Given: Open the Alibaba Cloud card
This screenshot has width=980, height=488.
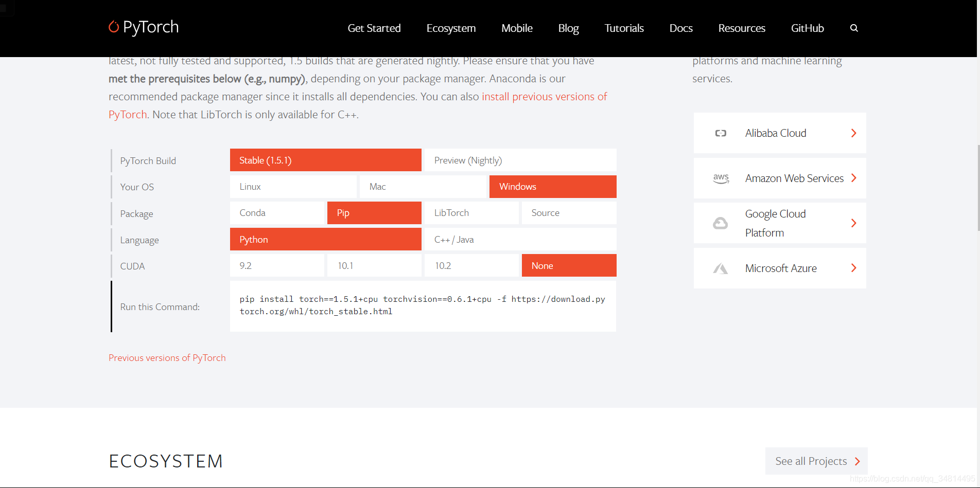Looking at the screenshot, I should [x=780, y=133].
